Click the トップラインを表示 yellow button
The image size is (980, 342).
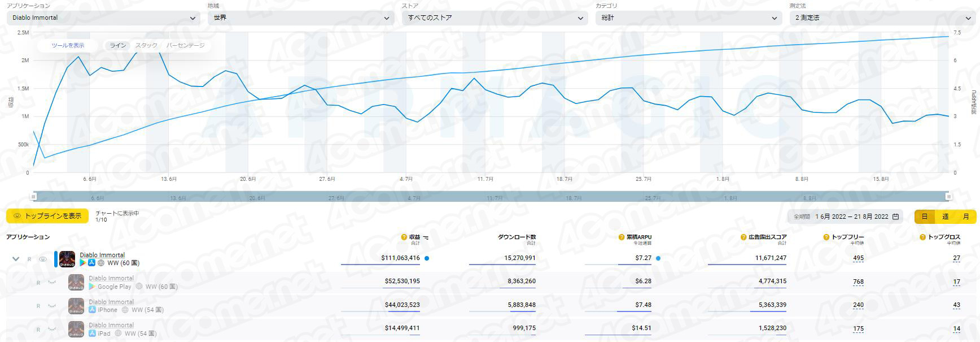tap(47, 216)
